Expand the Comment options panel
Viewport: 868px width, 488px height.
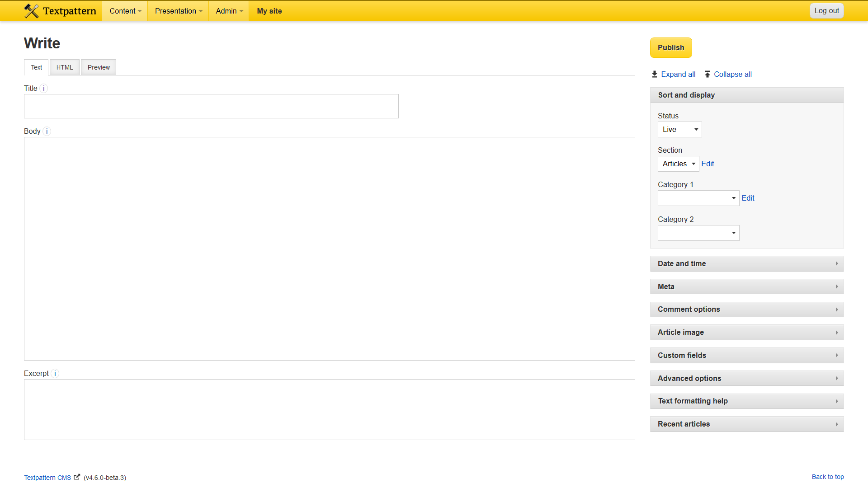[747, 309]
